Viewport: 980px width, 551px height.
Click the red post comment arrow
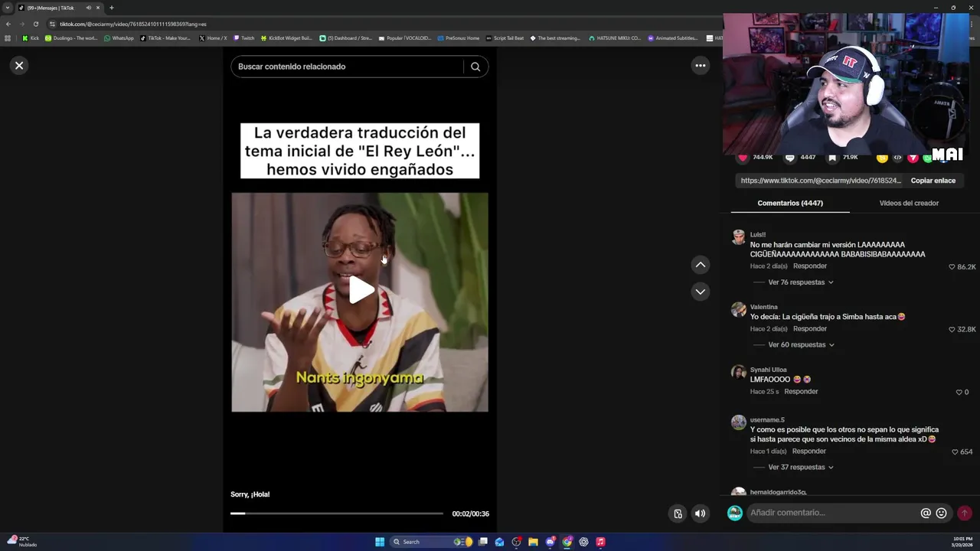pyautogui.click(x=965, y=514)
